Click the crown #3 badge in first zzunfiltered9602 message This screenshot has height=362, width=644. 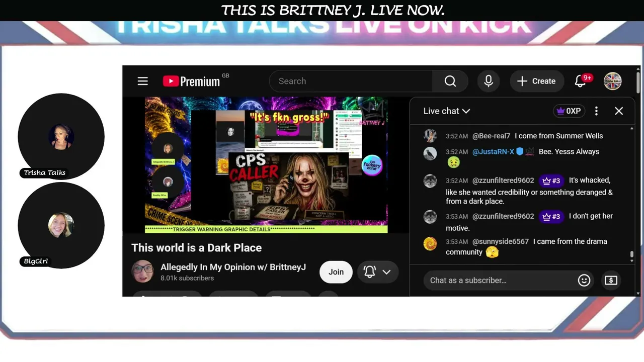(x=551, y=180)
